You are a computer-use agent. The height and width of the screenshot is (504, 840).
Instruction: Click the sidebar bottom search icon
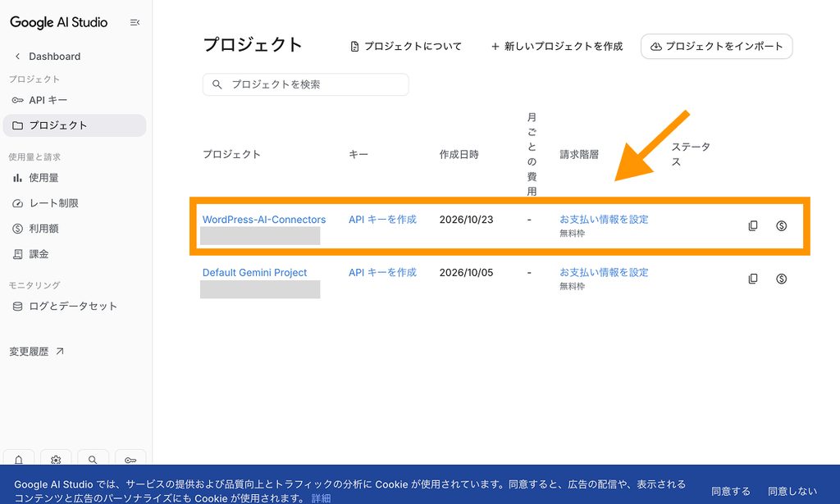click(93, 459)
